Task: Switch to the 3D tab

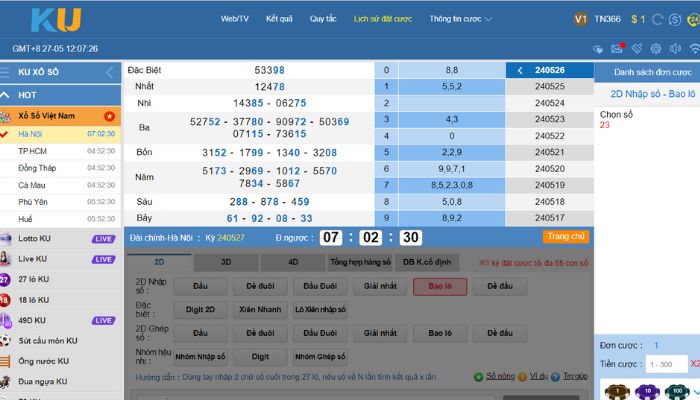Action: (226, 262)
